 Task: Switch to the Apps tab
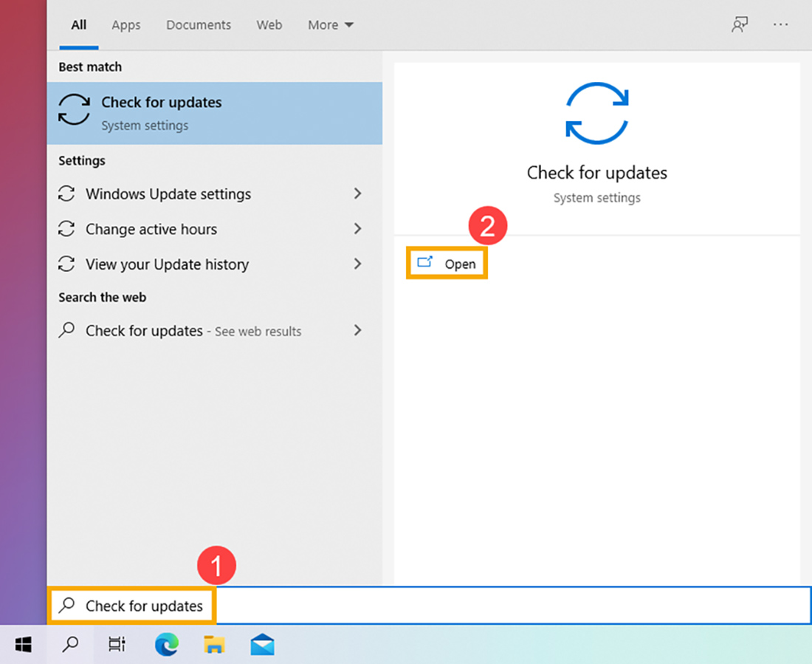pyautogui.click(x=125, y=24)
